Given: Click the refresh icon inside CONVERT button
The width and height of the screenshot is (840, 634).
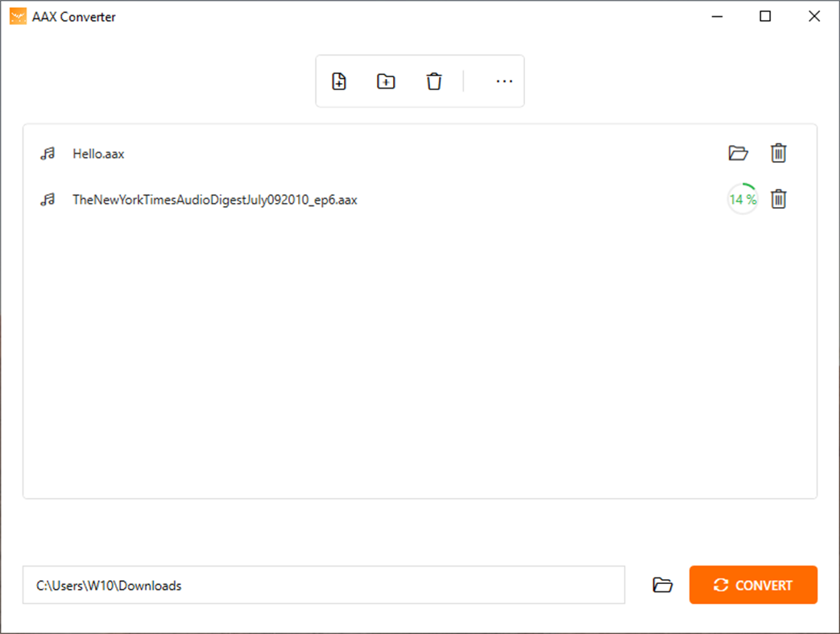Looking at the screenshot, I should coord(721,585).
